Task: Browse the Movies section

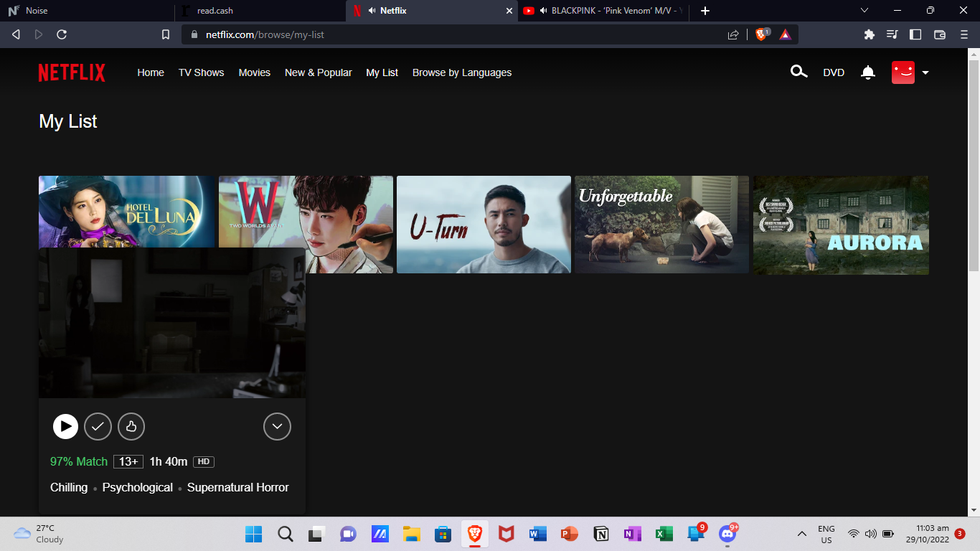Action: click(x=255, y=72)
